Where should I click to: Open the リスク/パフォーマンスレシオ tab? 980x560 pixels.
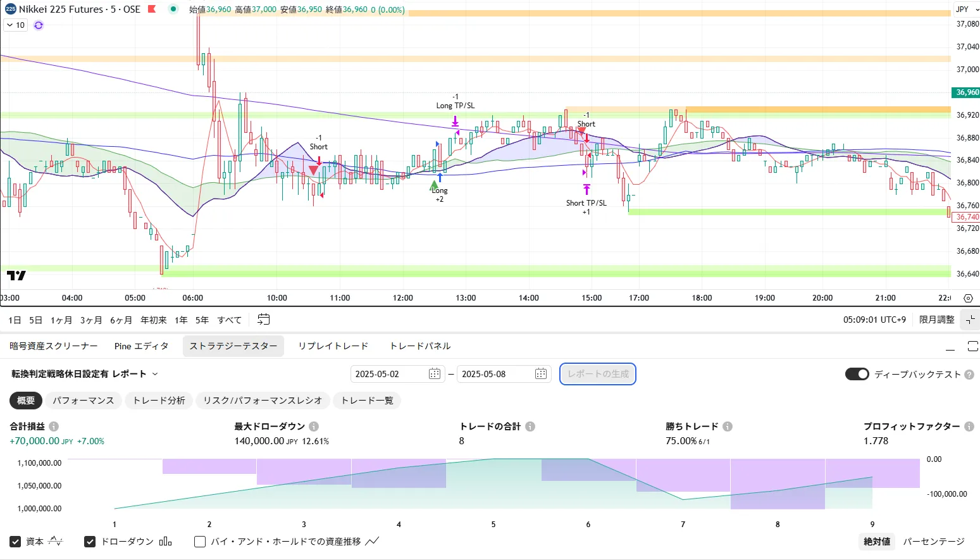[263, 401]
